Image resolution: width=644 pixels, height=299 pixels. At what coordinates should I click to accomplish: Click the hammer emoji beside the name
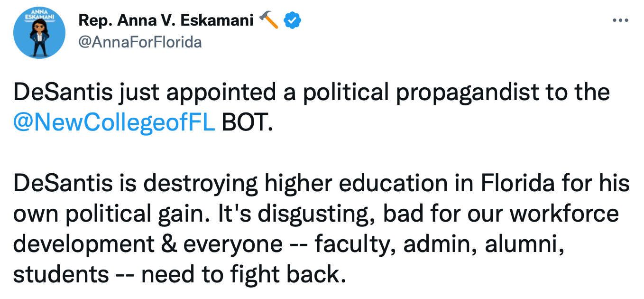(x=269, y=20)
